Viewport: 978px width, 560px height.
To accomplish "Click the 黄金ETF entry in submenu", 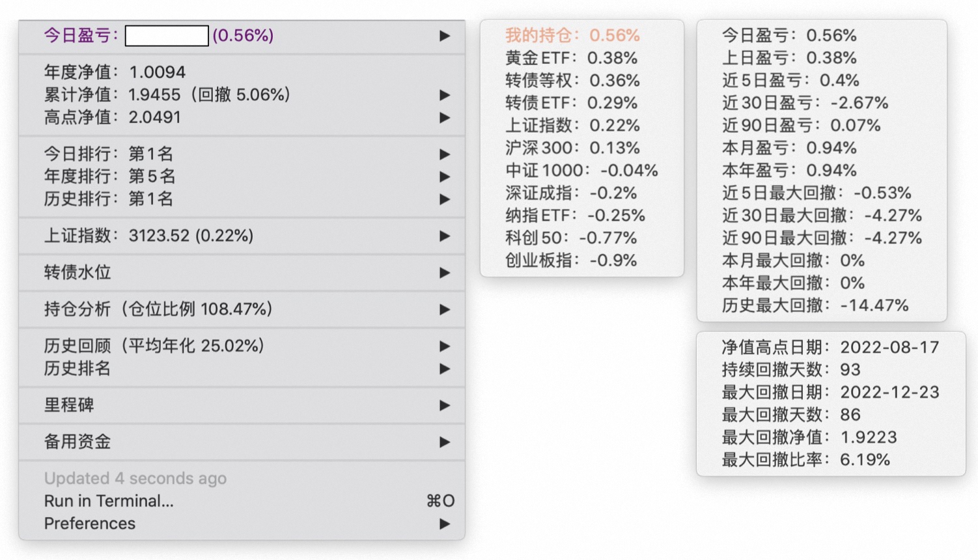I will [x=571, y=58].
